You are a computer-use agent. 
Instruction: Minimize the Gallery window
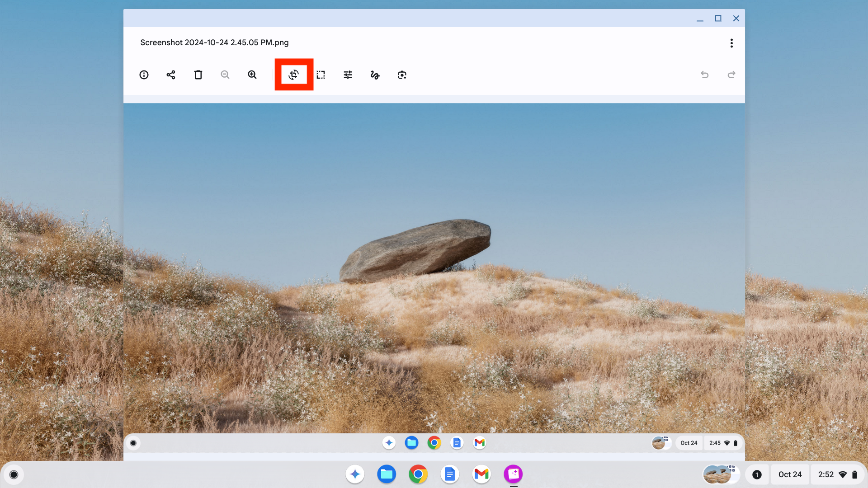pyautogui.click(x=700, y=19)
